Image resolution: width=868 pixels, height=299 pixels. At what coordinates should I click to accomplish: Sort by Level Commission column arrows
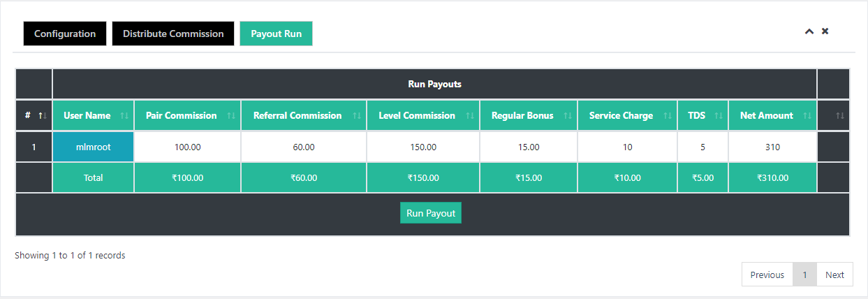470,116
